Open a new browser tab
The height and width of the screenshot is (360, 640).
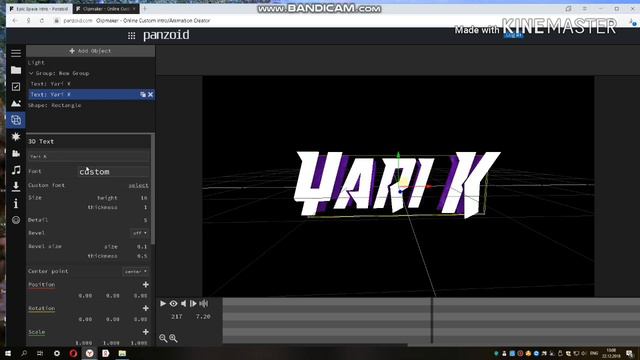click(144, 9)
